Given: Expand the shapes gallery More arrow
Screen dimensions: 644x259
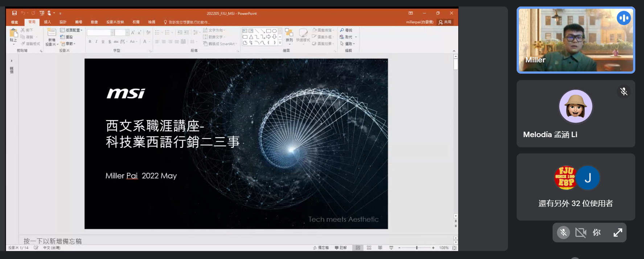Looking at the screenshot, I should (x=280, y=42).
